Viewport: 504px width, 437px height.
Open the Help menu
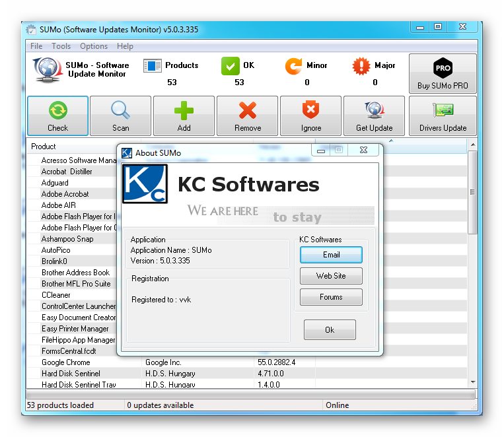point(125,46)
